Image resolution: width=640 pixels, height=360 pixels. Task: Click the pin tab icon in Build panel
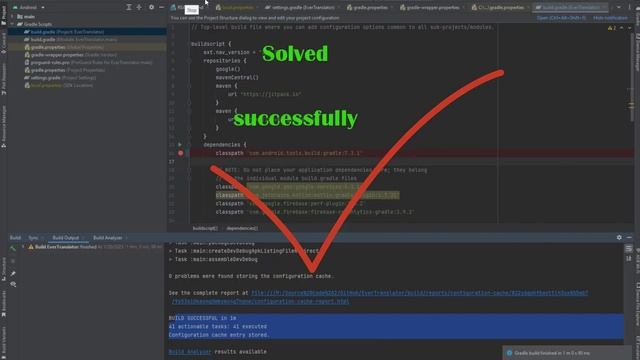13,273
